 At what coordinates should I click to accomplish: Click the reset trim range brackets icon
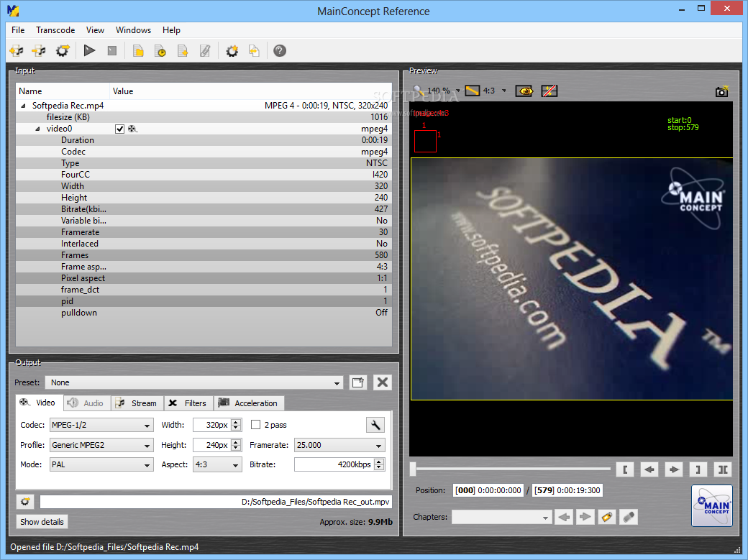[x=723, y=469]
